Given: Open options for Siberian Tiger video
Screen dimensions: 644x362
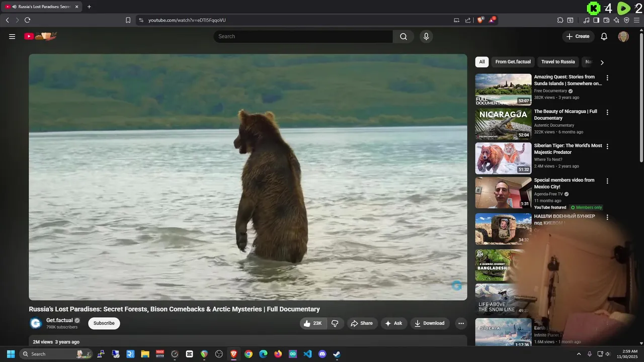Looking at the screenshot, I should click(607, 146).
